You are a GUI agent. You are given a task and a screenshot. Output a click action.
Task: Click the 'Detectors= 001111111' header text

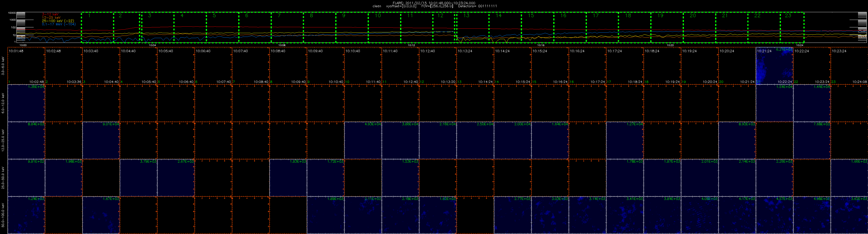[477, 6]
